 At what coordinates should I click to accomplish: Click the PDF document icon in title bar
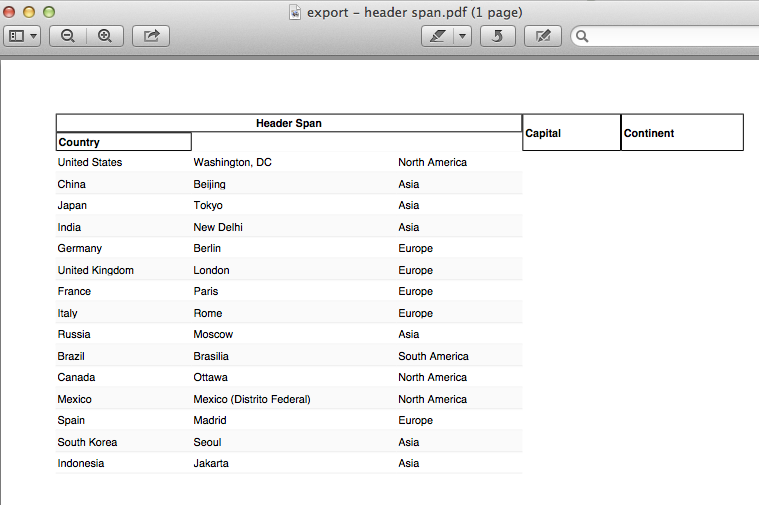pos(294,12)
